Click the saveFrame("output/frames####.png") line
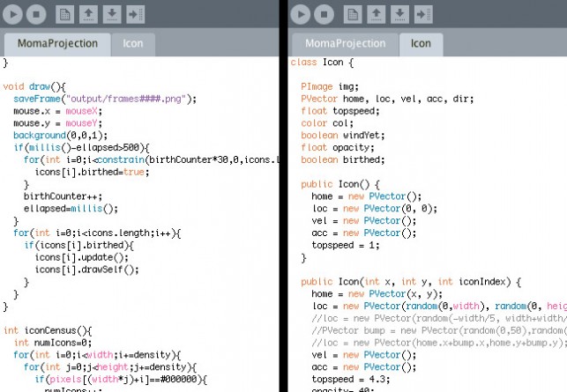The image size is (567, 392). pos(105,99)
